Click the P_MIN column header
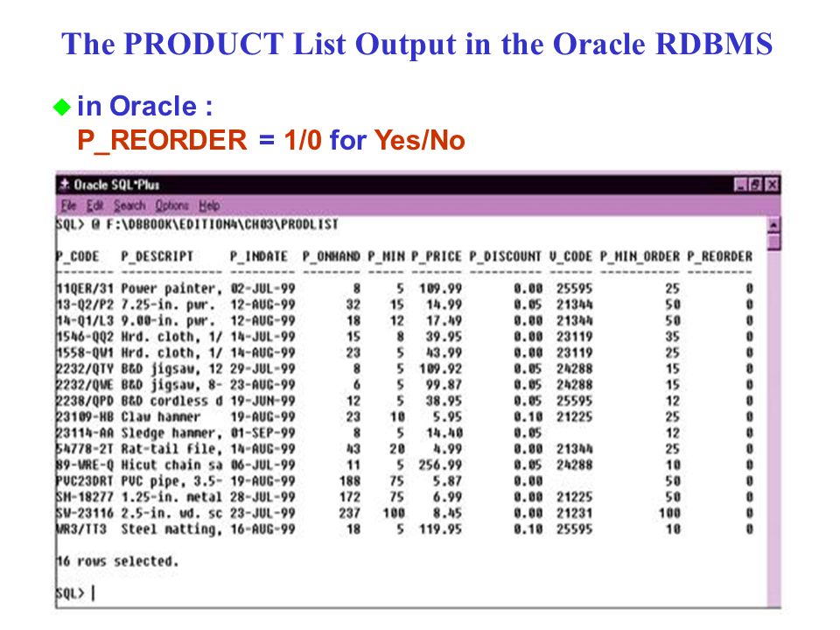Image resolution: width=840 pixels, height=630 pixels. (386, 256)
